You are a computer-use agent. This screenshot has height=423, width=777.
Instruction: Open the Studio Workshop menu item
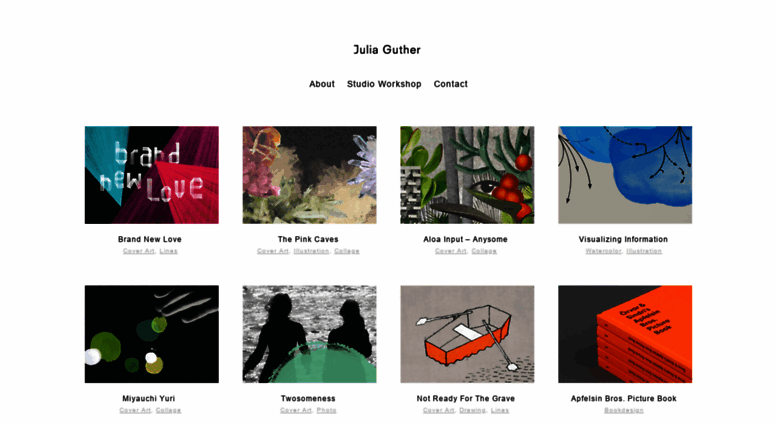(x=384, y=84)
